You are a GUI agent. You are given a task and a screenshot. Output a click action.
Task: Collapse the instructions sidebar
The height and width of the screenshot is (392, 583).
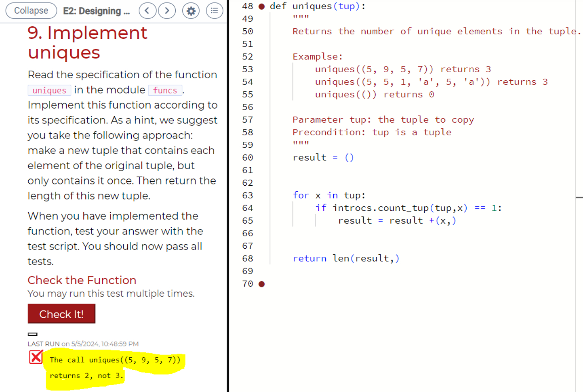point(31,10)
